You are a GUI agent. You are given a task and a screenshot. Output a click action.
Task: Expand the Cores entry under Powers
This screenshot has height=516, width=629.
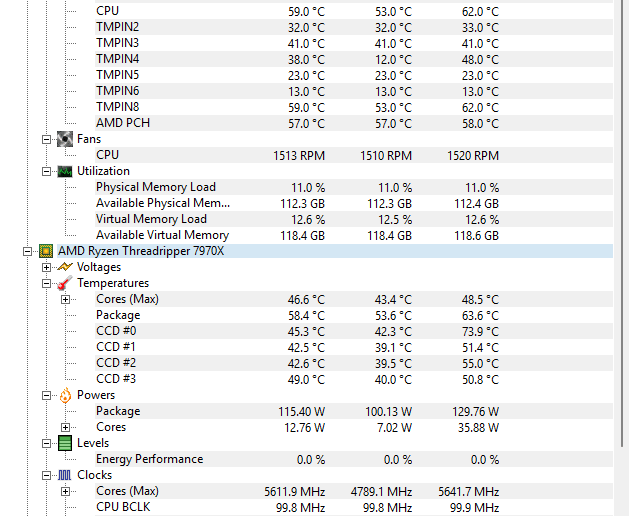[65, 427]
